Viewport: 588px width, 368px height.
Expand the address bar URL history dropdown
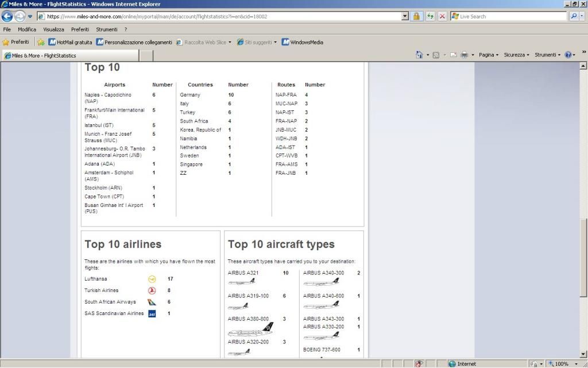point(405,17)
